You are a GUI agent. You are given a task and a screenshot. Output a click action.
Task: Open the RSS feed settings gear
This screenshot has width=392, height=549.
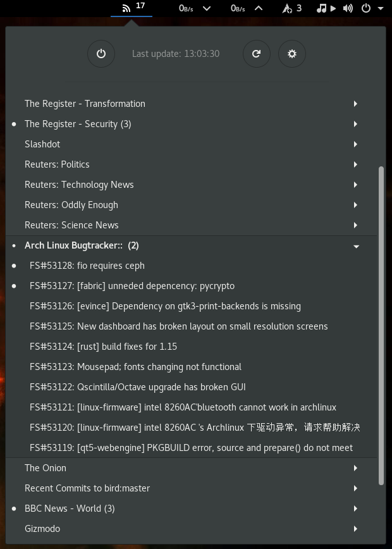291,54
